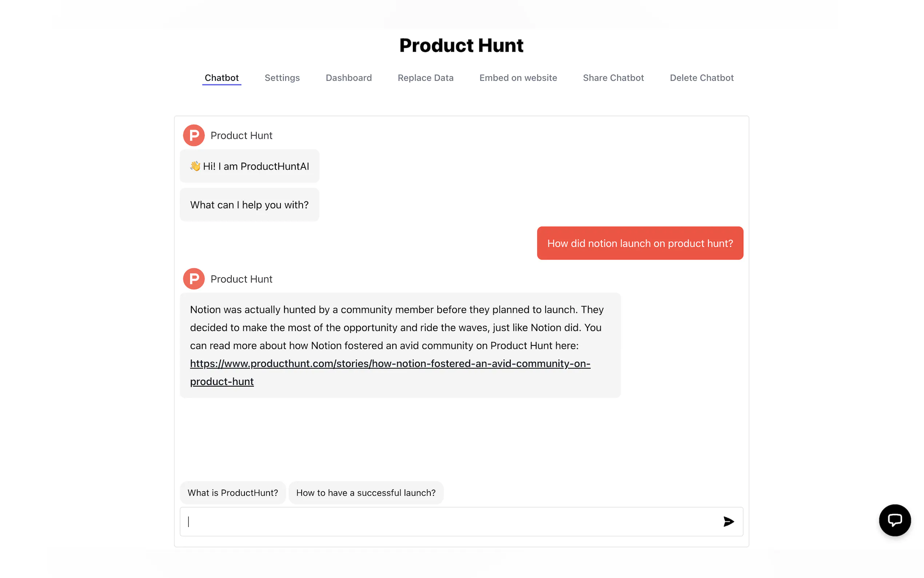Viewport: 924px width, 578px height.
Task: Click the Product Hunt page heading
Action: click(461, 45)
